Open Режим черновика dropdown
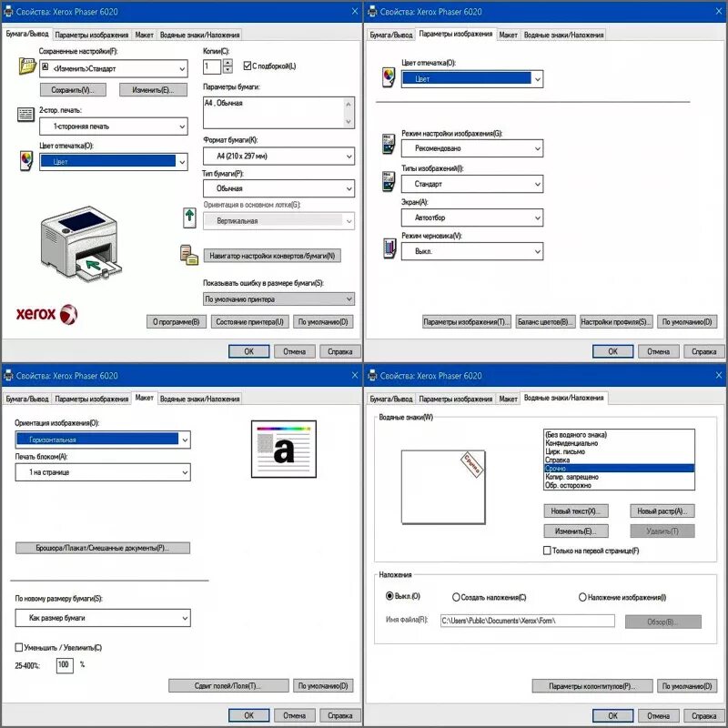The image size is (728, 728). (x=472, y=251)
